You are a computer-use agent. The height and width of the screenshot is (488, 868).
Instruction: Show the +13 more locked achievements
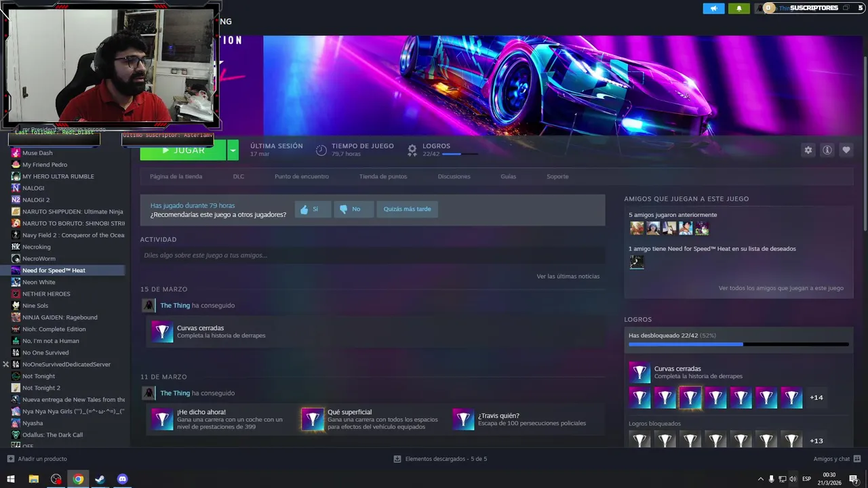pyautogui.click(x=816, y=441)
